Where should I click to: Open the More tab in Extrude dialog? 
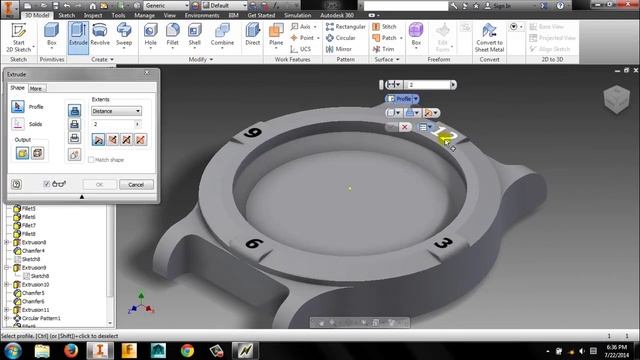36,89
